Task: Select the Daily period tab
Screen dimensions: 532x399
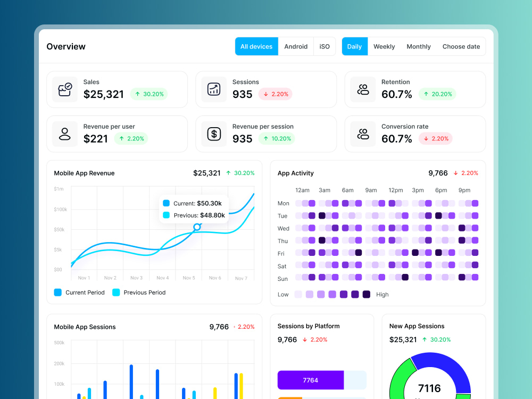Action: [x=354, y=46]
